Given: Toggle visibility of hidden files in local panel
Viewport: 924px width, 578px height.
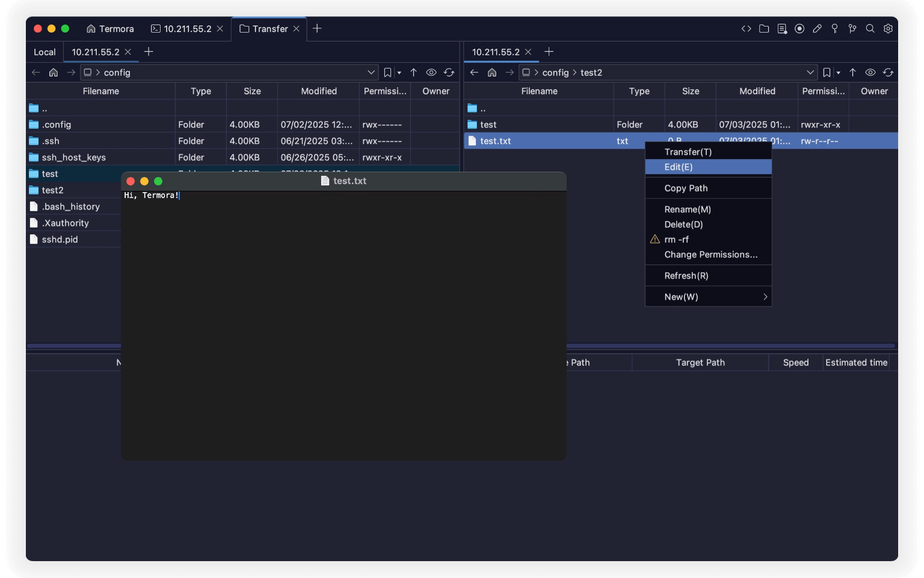Looking at the screenshot, I should click(x=431, y=72).
